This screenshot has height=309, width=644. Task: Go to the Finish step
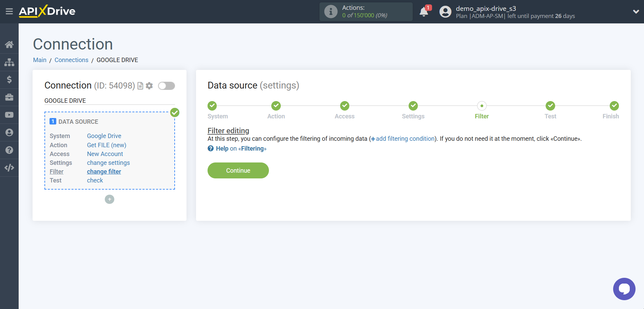(614, 106)
